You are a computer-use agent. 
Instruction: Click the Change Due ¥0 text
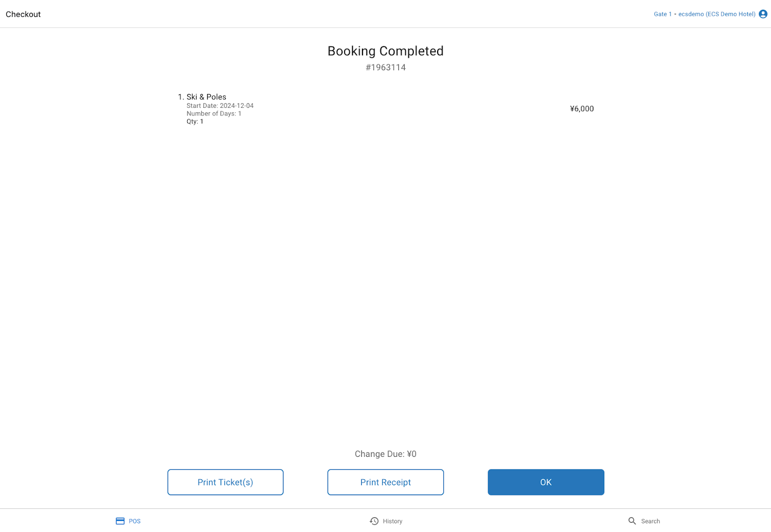(385, 454)
